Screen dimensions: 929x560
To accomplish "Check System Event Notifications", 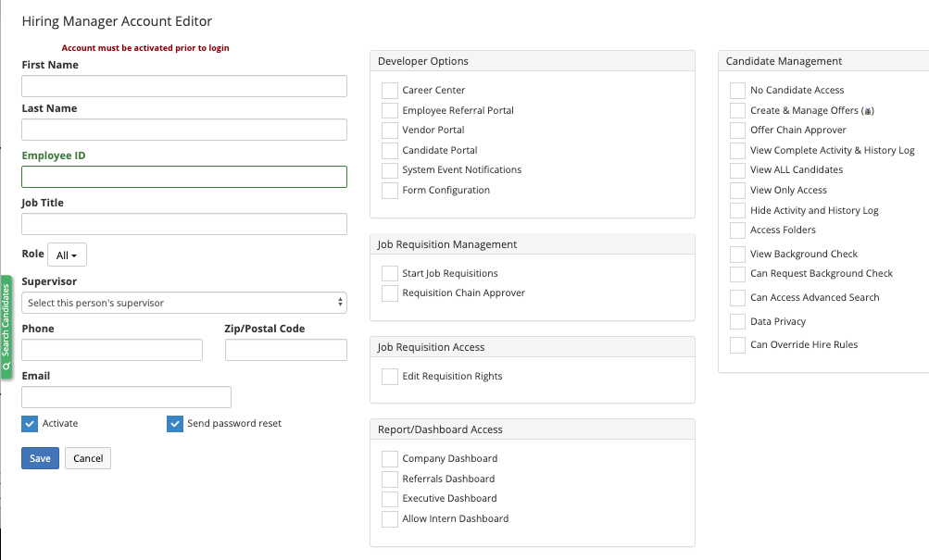I will 390,169.
